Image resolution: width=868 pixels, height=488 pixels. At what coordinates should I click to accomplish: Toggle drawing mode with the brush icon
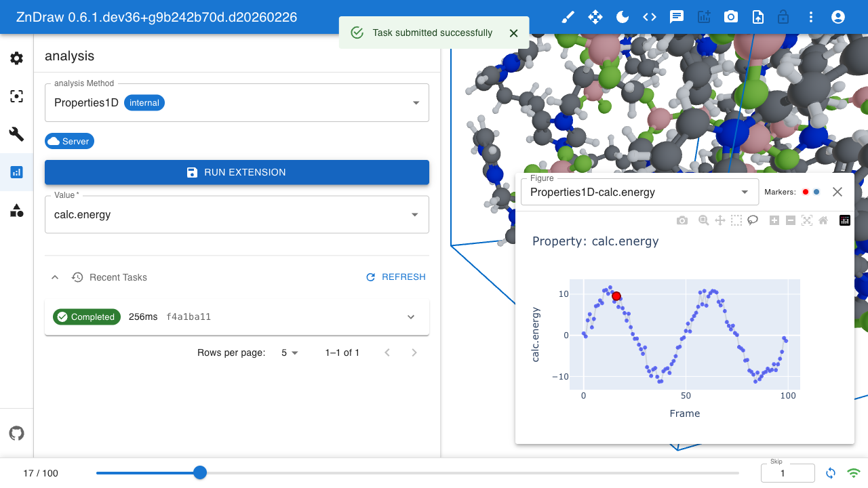(568, 17)
